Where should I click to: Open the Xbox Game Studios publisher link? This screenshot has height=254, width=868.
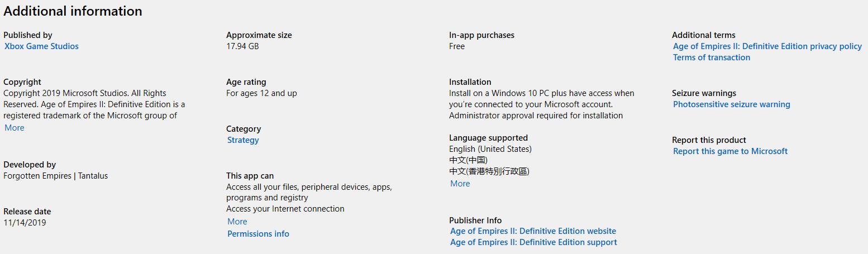41,46
